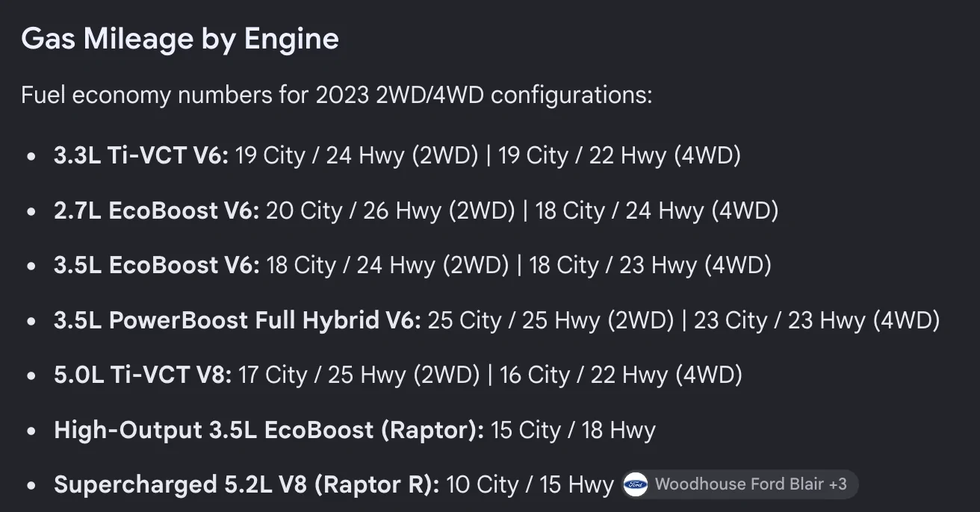Click the Gas Mileage by Engine heading

[180, 39]
